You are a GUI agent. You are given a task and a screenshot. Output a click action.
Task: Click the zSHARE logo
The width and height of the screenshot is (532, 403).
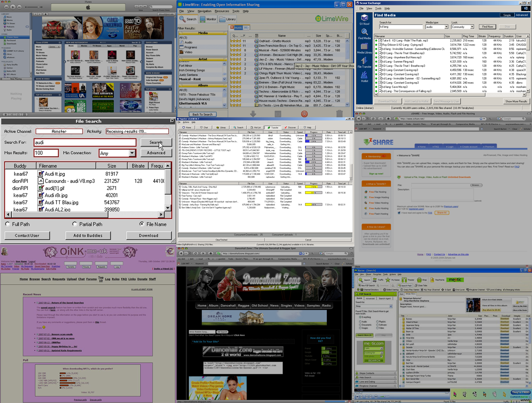378,142
